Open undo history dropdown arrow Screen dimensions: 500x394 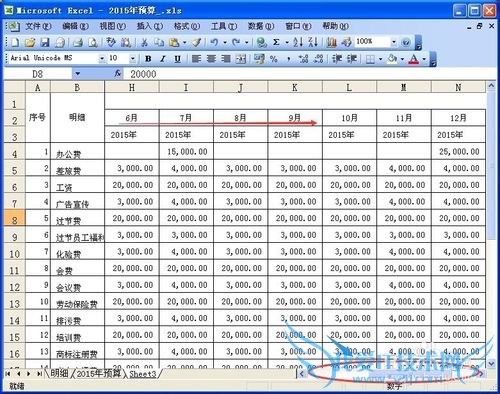225,42
